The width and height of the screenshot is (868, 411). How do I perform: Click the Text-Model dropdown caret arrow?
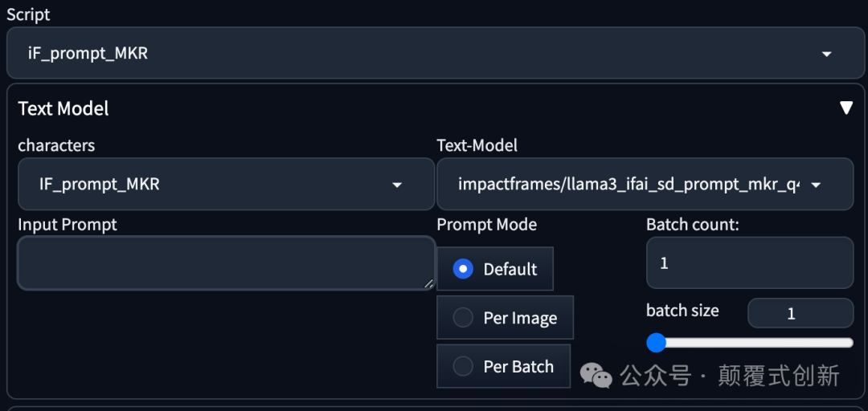[x=816, y=185]
